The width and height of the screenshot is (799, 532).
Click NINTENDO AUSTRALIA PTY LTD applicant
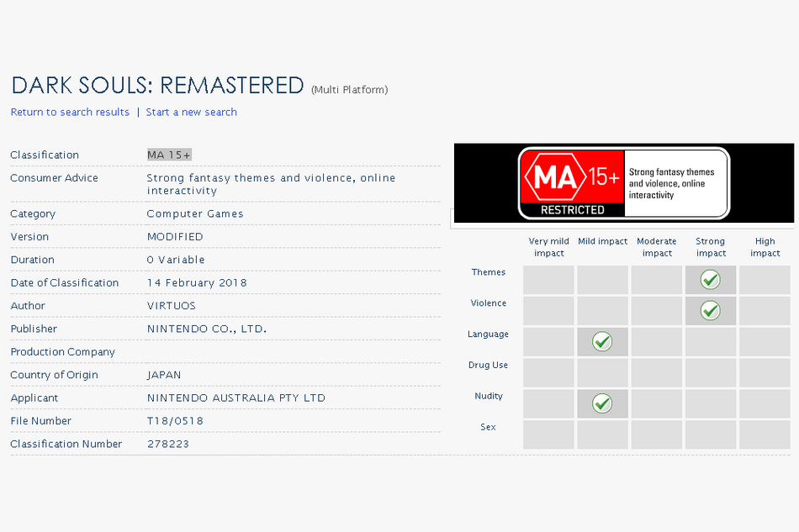point(236,398)
